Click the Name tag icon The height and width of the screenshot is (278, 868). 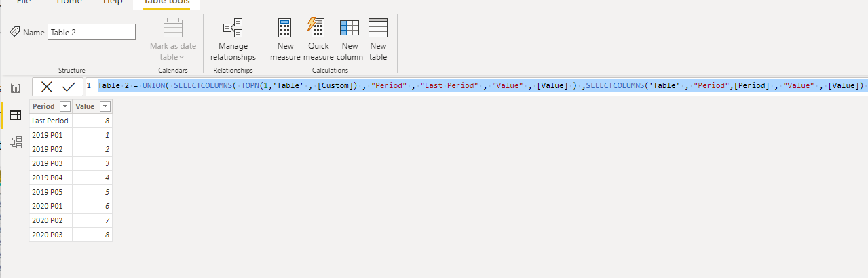pos(14,32)
